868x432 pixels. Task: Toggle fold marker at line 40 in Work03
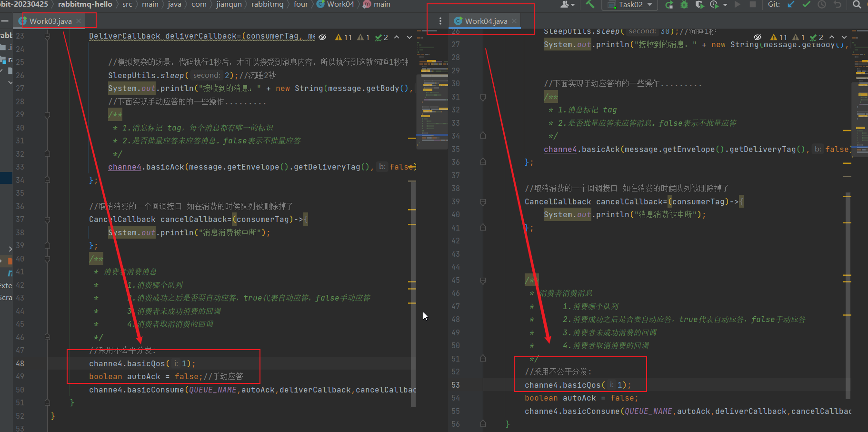(47, 259)
